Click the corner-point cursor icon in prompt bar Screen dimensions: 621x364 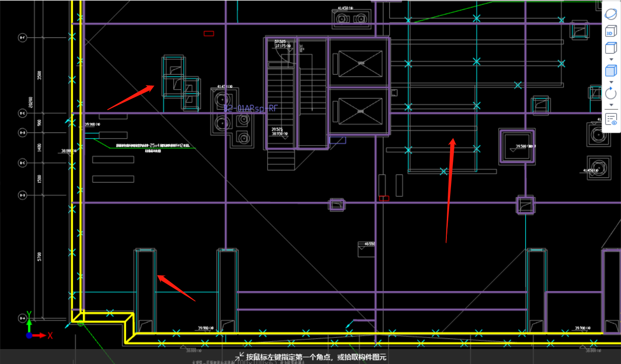[x=240, y=357]
